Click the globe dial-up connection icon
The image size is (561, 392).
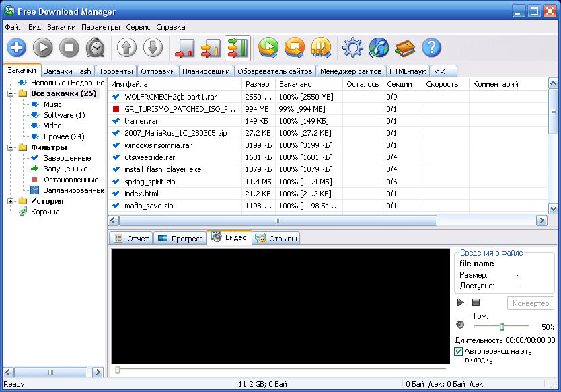click(379, 48)
